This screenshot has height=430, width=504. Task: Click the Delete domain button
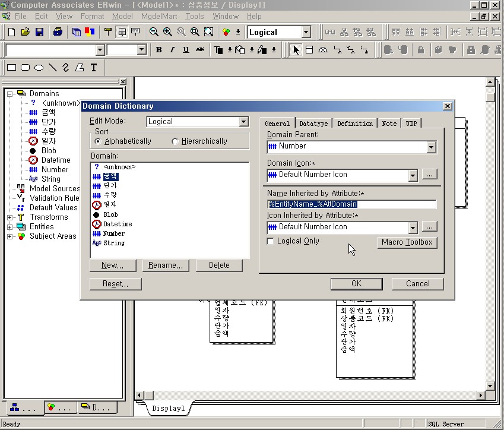(x=219, y=265)
